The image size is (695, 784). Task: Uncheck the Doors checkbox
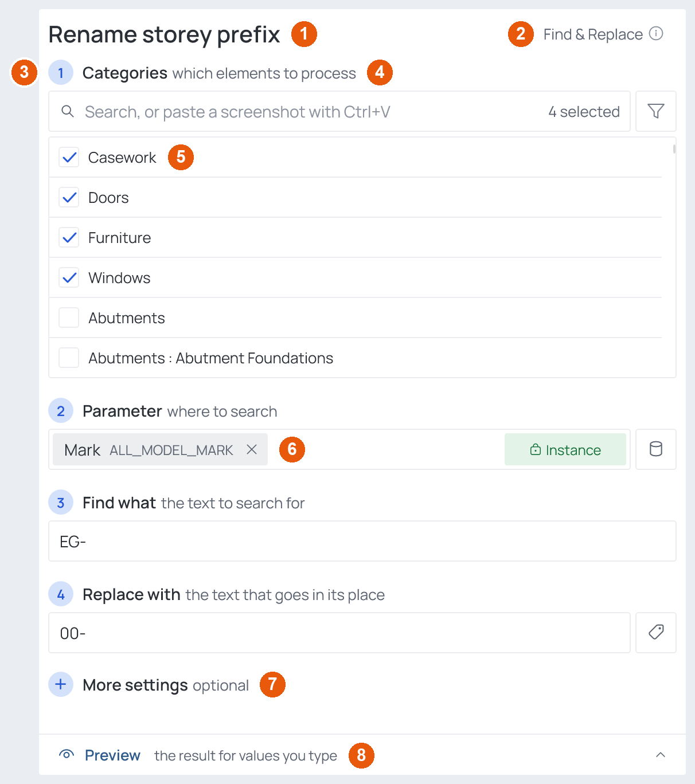click(69, 197)
